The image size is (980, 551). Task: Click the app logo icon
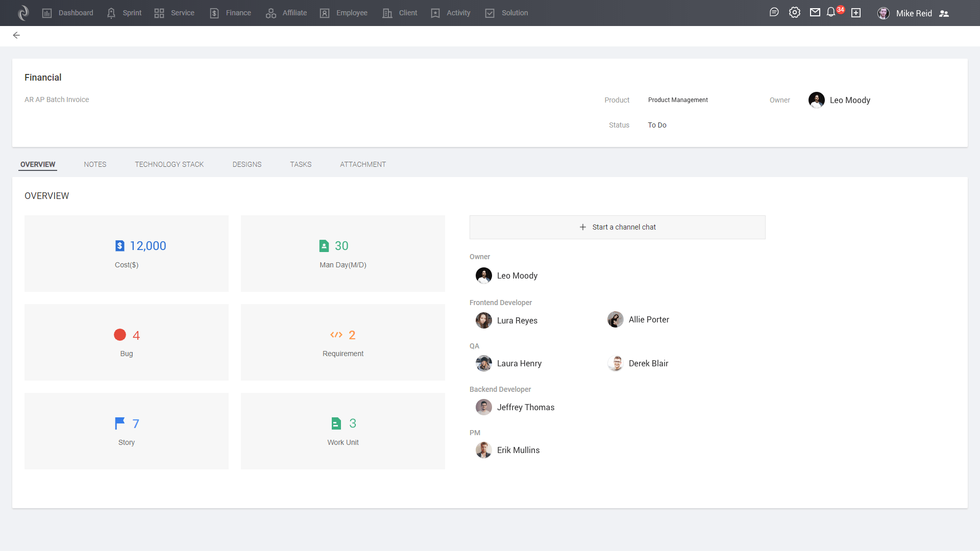coord(23,13)
